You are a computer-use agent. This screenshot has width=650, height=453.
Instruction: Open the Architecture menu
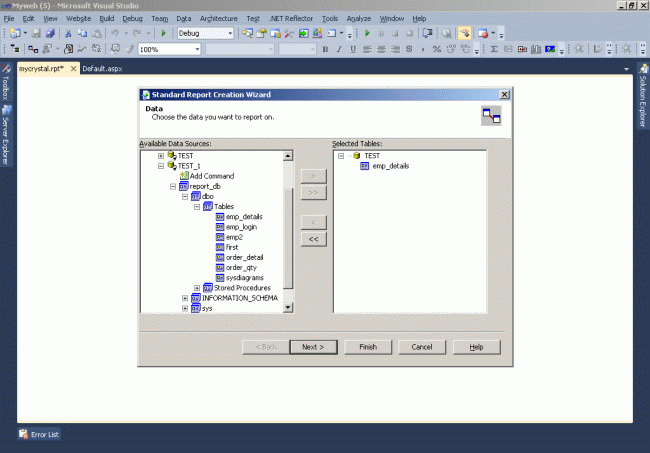tap(218, 19)
